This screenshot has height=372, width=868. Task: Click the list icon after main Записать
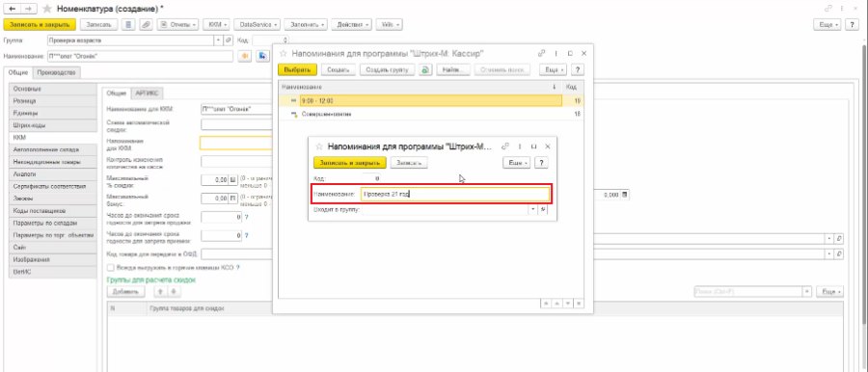click(x=128, y=25)
